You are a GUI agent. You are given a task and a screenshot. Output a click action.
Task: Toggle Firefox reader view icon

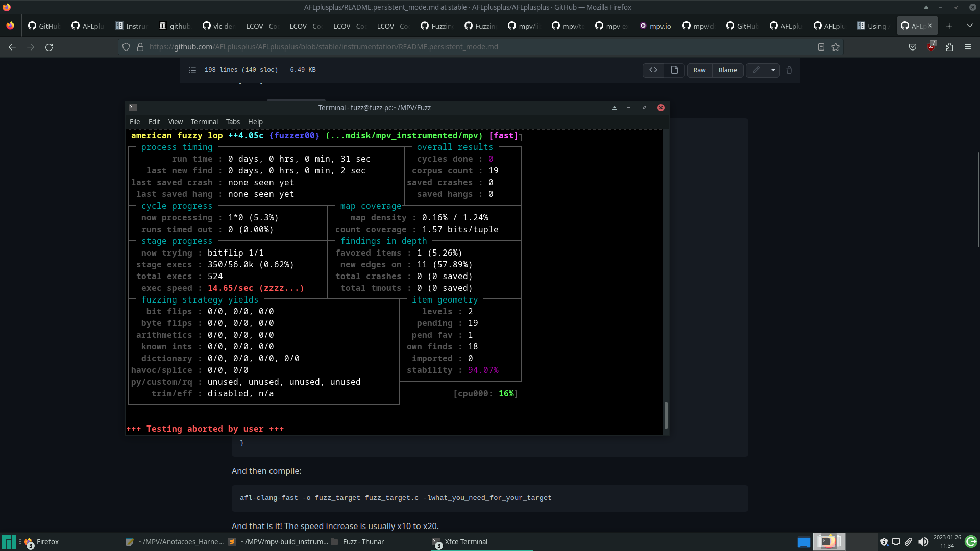point(821,47)
